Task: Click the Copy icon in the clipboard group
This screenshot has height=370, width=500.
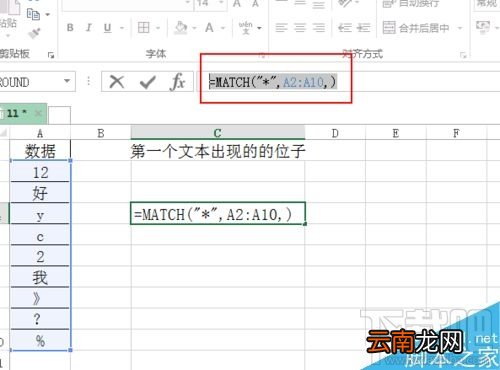Action: pos(33,14)
